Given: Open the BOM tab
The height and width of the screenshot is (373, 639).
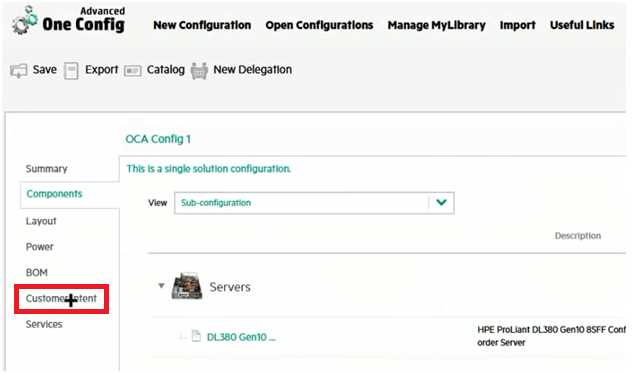Looking at the screenshot, I should point(37,272).
